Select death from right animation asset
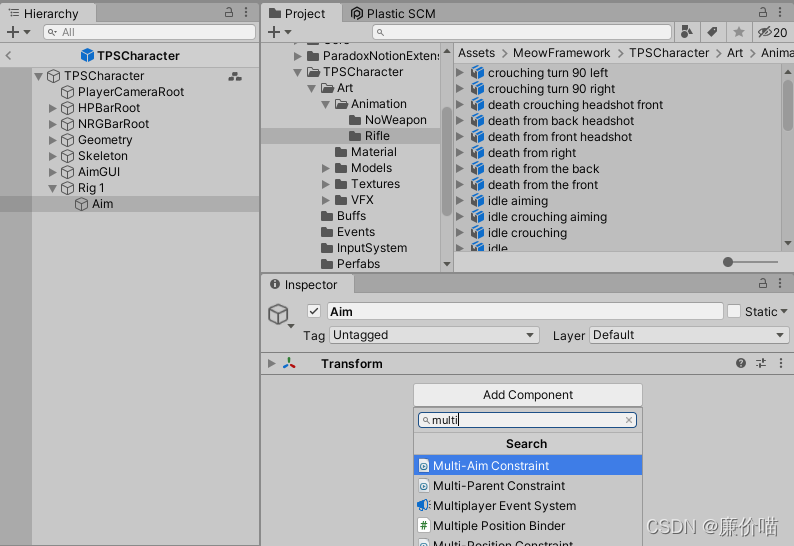794x546 pixels. click(532, 153)
